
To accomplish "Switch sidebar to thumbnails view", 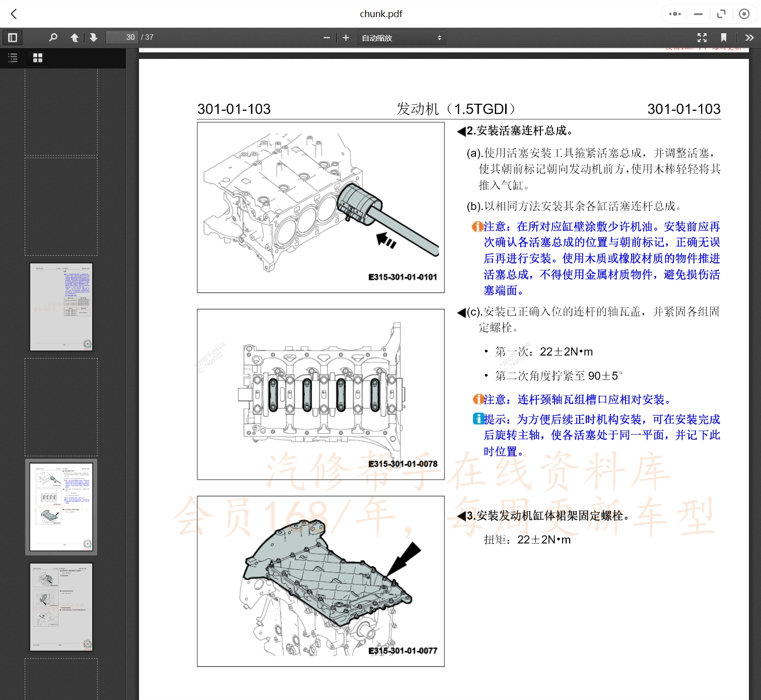I will 37,58.
